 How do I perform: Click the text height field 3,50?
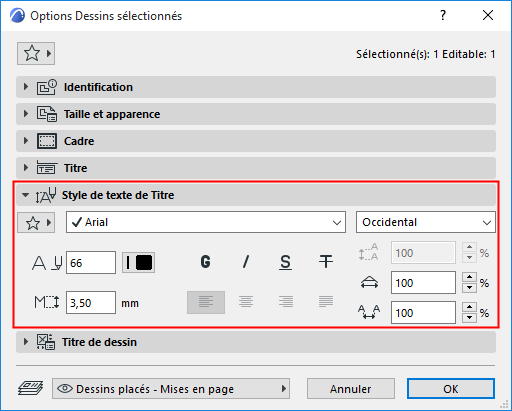[91, 303]
